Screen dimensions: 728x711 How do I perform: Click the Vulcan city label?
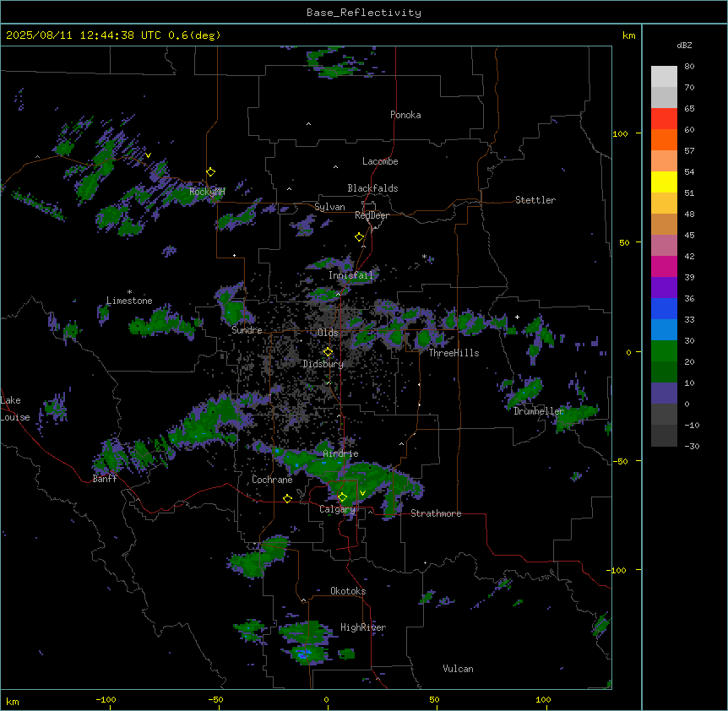(459, 669)
